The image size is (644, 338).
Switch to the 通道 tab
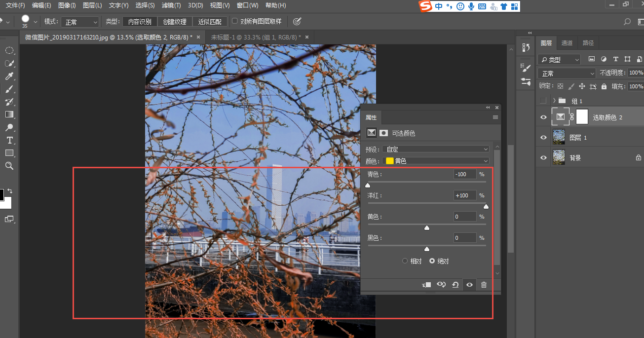(567, 43)
